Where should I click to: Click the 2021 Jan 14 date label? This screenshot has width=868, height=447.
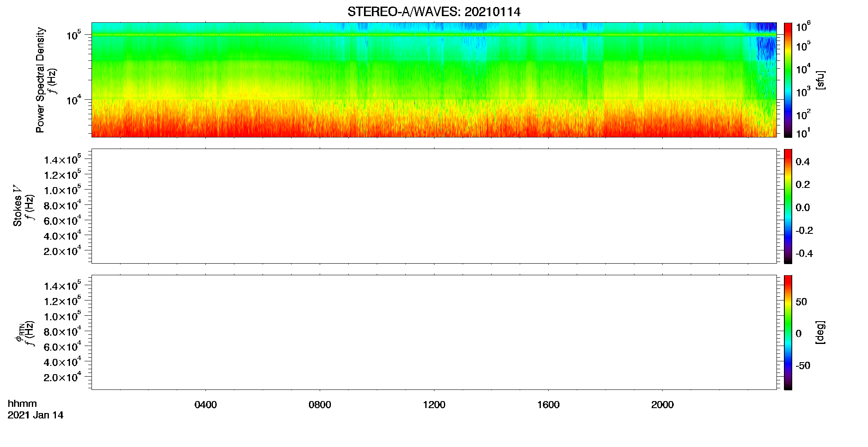click(36, 415)
